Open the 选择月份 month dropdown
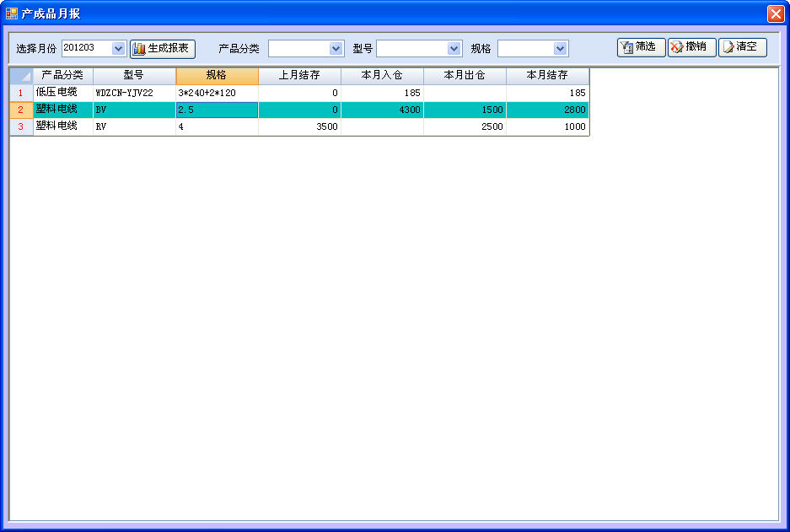Viewport: 790px width, 532px height. [x=118, y=49]
